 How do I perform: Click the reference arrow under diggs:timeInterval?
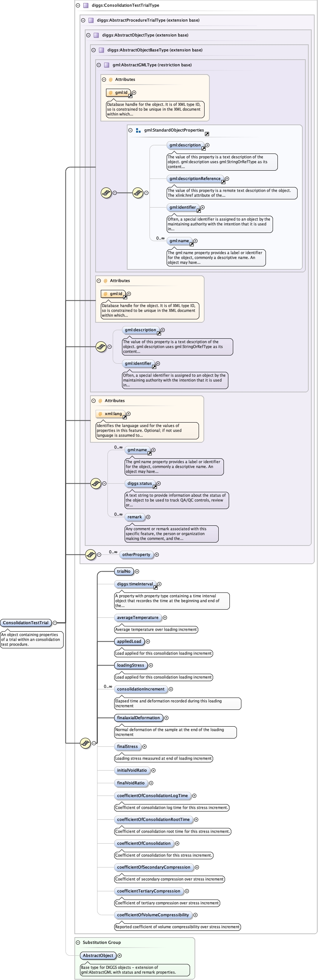click(155, 588)
